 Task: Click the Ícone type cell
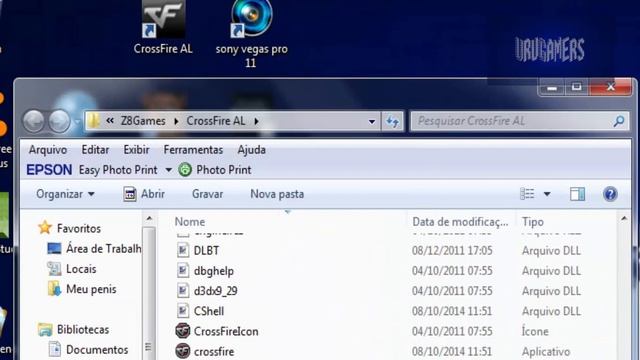click(535, 331)
